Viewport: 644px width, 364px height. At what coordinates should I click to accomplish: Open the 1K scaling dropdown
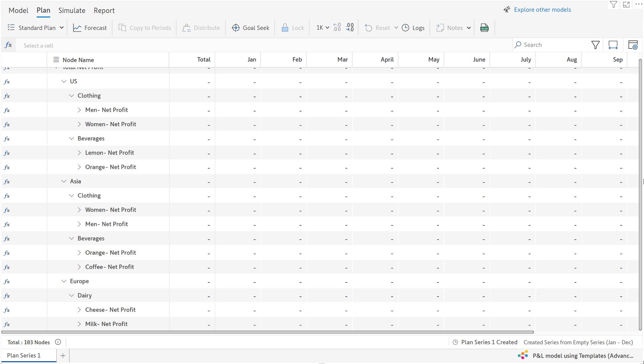(x=323, y=28)
